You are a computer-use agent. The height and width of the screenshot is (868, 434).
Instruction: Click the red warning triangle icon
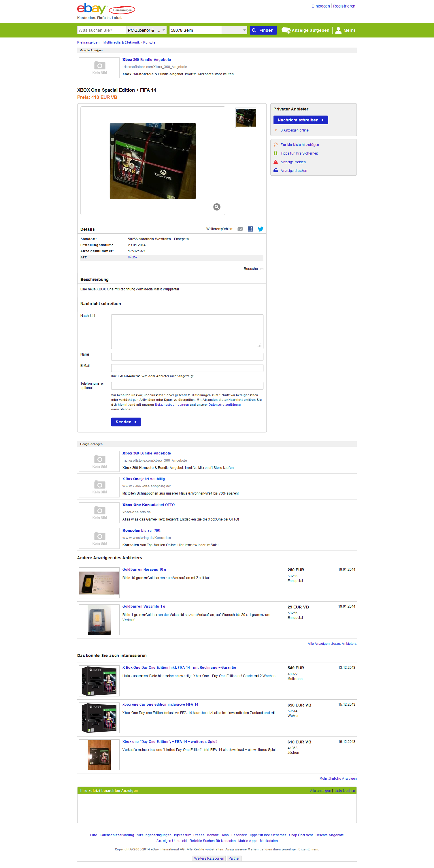click(276, 162)
